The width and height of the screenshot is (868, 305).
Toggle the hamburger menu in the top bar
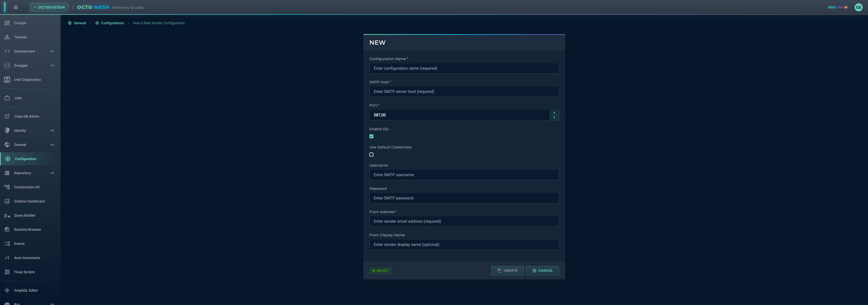tap(15, 7)
